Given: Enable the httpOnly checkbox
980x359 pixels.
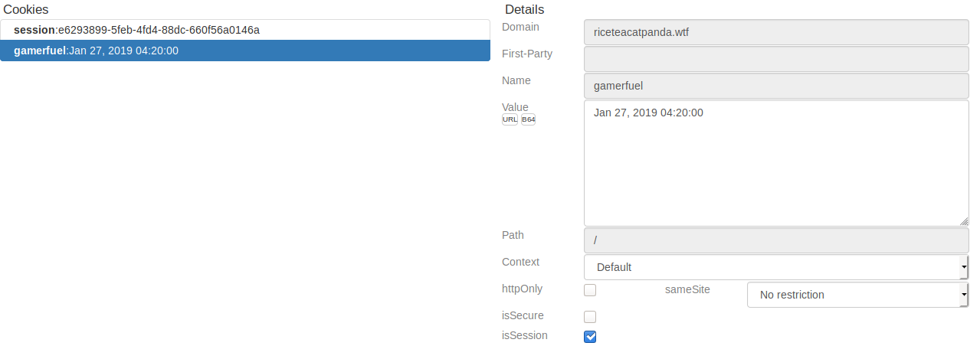Looking at the screenshot, I should pyautogui.click(x=590, y=290).
